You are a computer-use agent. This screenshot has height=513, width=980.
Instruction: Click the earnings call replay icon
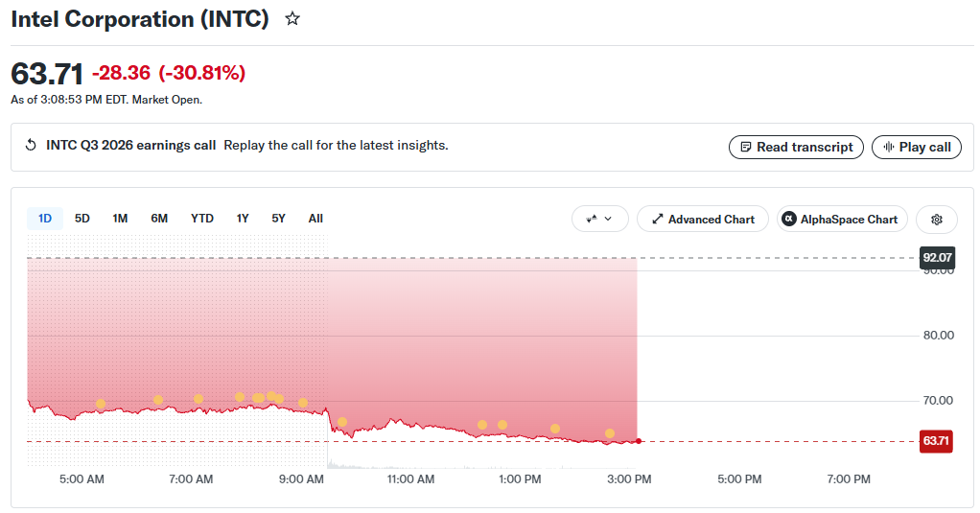tap(31, 145)
